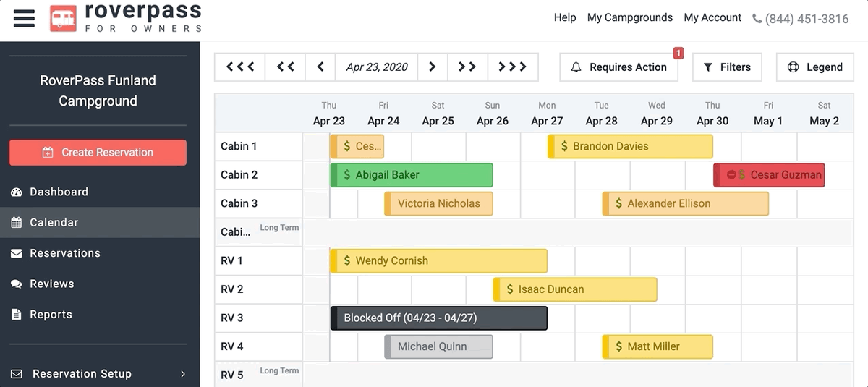The width and height of the screenshot is (868, 387).
Task: Jump back furthest with triple left arrows
Action: point(240,67)
